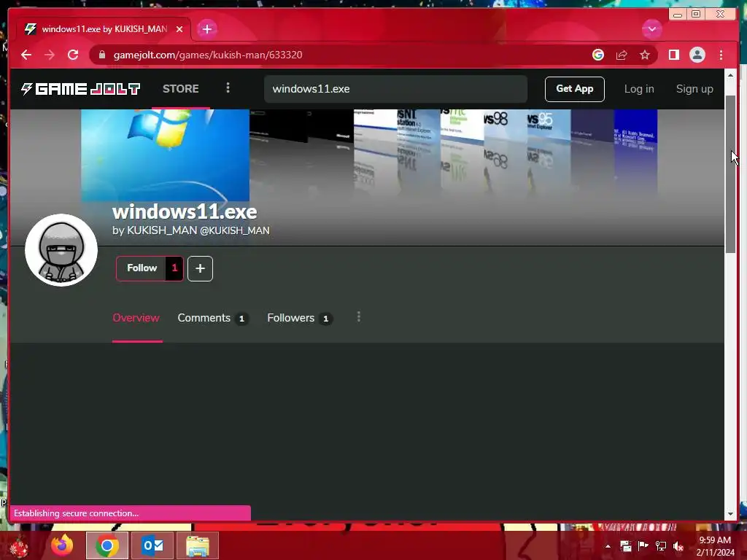
Task: Click the page scrollbar down arrow
Action: click(x=730, y=514)
